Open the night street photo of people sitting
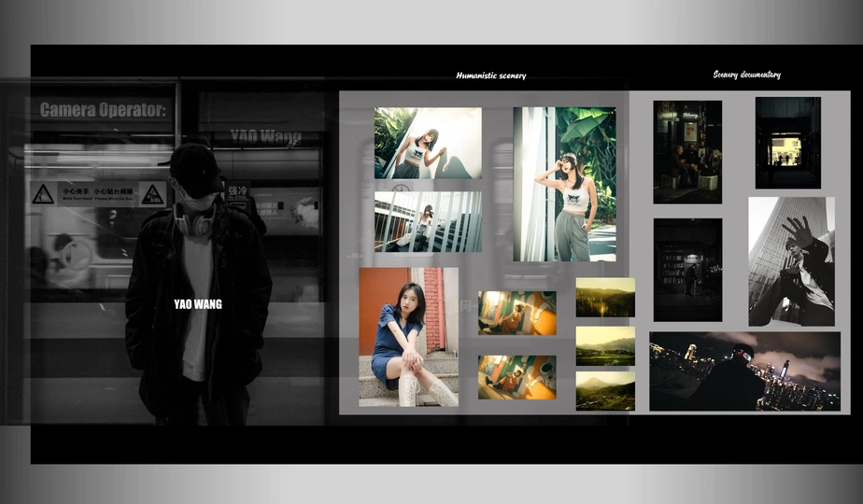The height and width of the screenshot is (504, 863). pyautogui.click(x=687, y=151)
